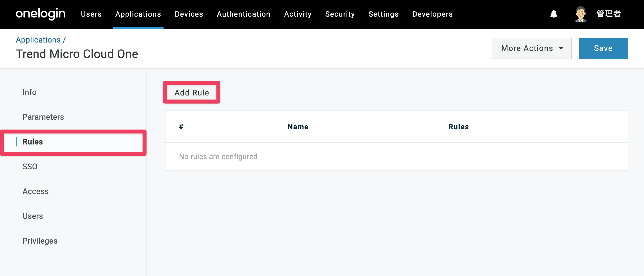Open the Authentication menu

coord(243,14)
